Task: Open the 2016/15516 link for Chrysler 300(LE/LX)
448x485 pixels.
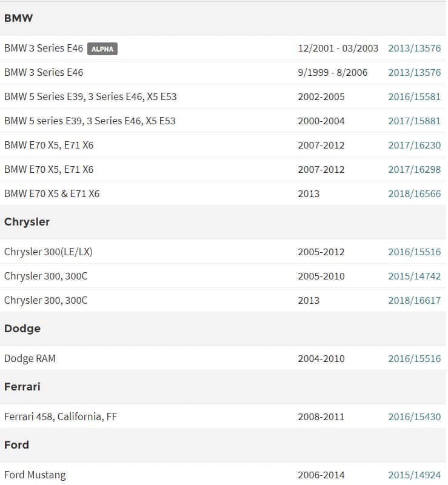Action: pos(414,252)
